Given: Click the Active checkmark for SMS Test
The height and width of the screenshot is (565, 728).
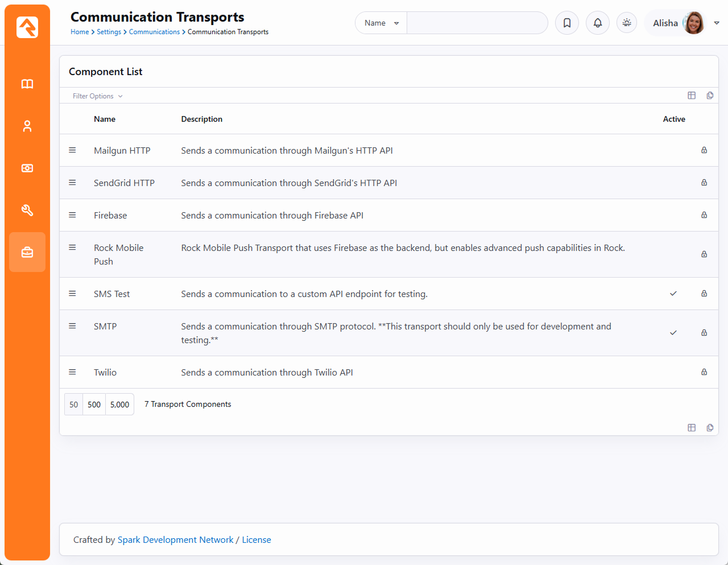Looking at the screenshot, I should pos(673,294).
